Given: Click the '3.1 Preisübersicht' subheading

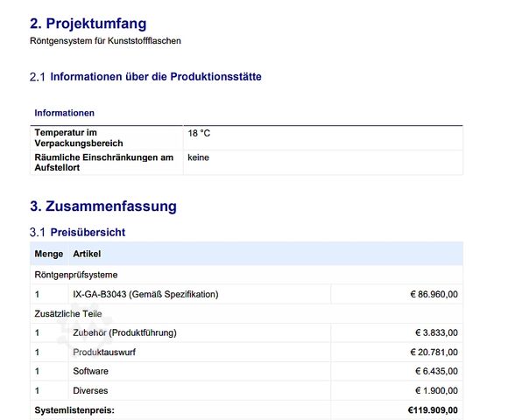Looking at the screenshot, I should point(77,233).
